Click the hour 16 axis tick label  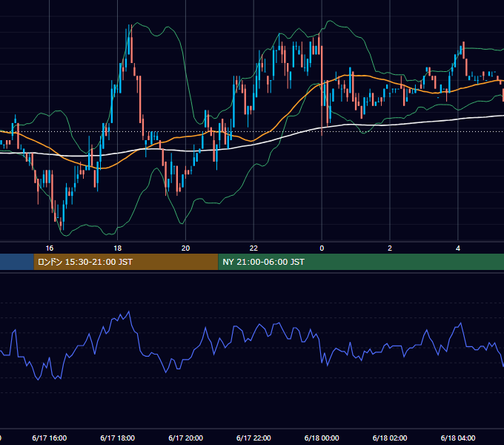50,248
